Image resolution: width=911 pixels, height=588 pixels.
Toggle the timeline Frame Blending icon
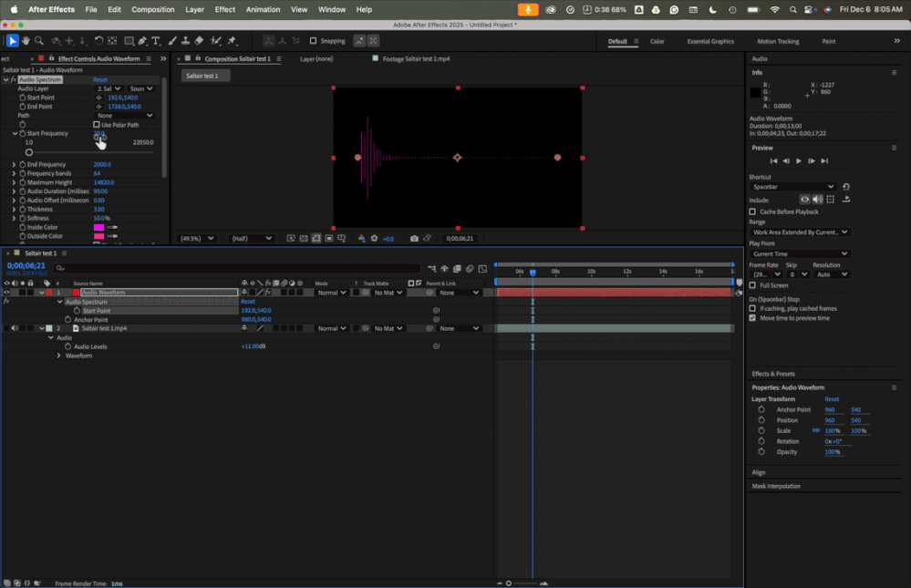[457, 268]
